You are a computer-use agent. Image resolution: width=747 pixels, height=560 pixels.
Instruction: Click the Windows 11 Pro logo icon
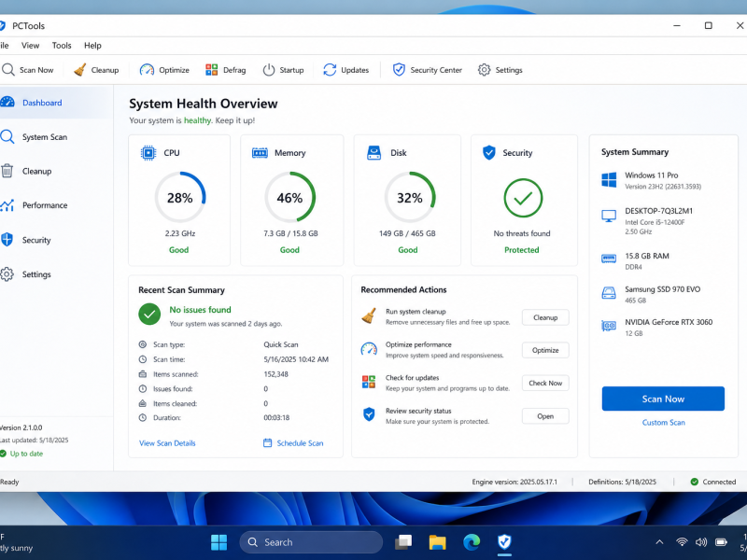click(x=609, y=180)
